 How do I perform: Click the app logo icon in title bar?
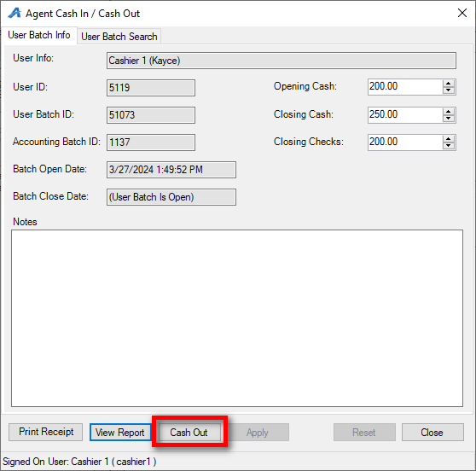[15, 13]
